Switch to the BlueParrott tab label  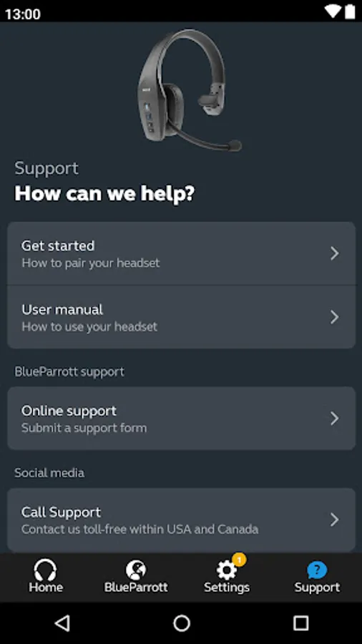pos(136,587)
